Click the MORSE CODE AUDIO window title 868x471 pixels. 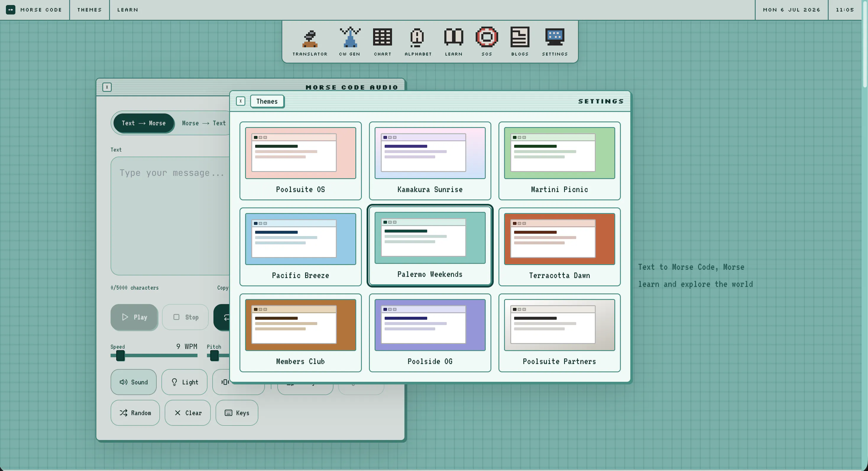(352, 87)
